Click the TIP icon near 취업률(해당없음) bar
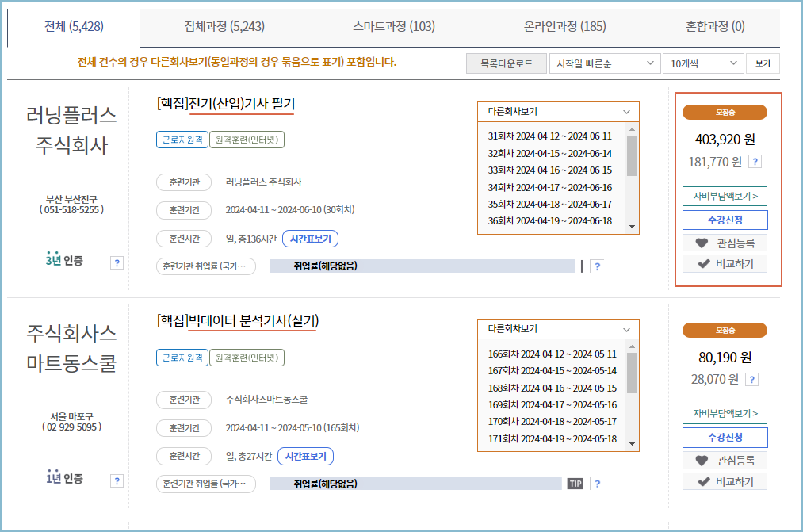803x532 pixels. point(575,482)
